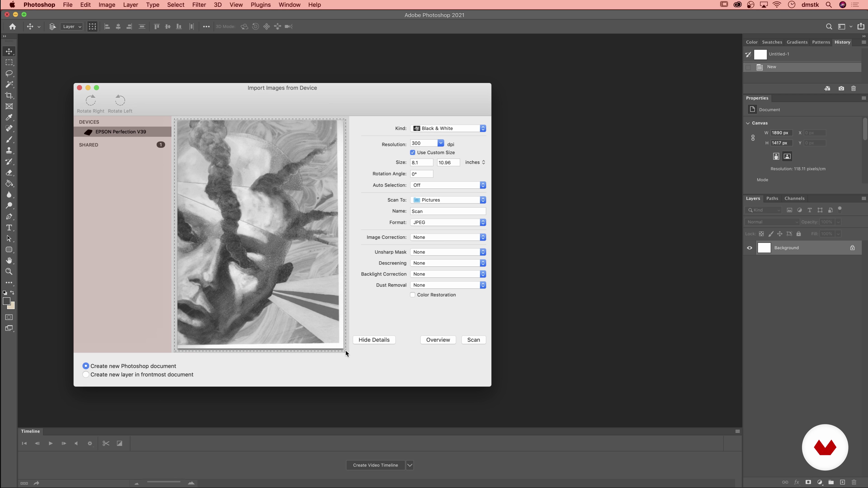Select the Hand tool

click(x=9, y=261)
